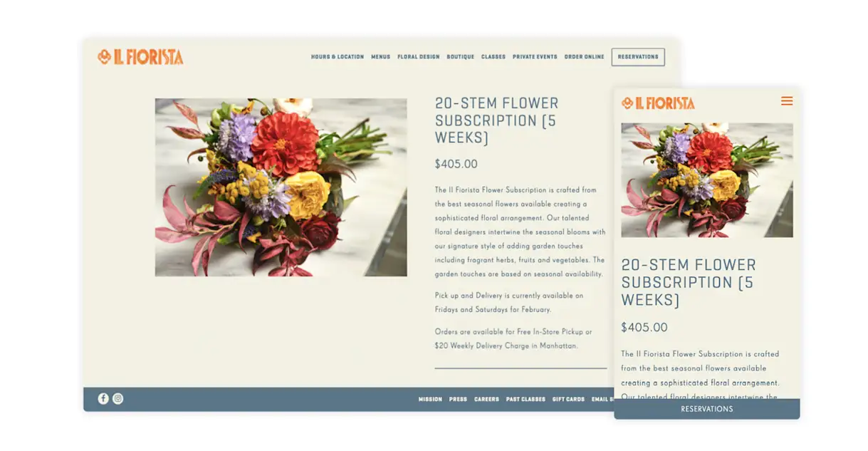The height and width of the screenshot is (451, 868).
Task: Open the Gift Cards footer link
Action: 569,400
